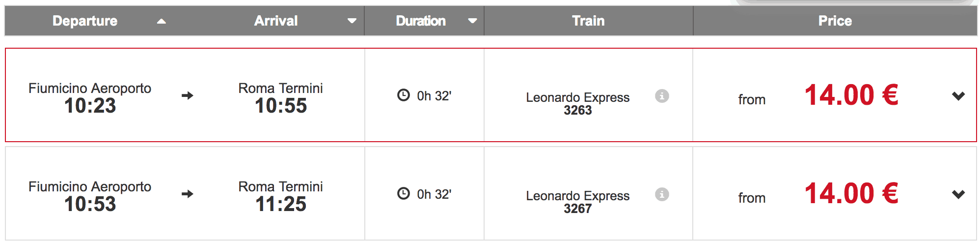The width and height of the screenshot is (980, 244).
Task: Click the 14.00 € price for train 3263
Action: click(851, 95)
